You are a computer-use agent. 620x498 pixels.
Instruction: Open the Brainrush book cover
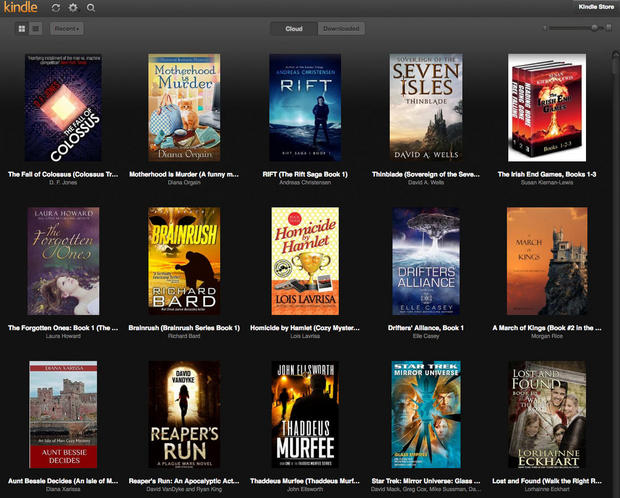coord(184,261)
